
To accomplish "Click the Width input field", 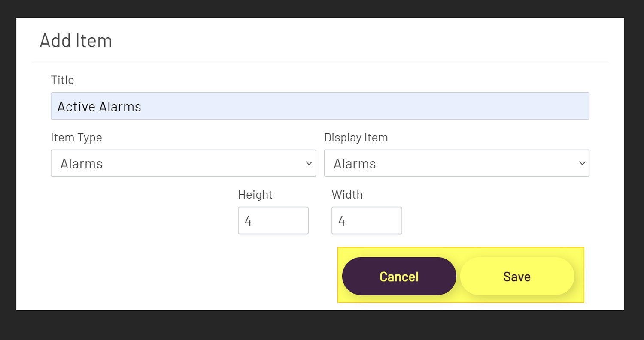I will pyautogui.click(x=367, y=220).
